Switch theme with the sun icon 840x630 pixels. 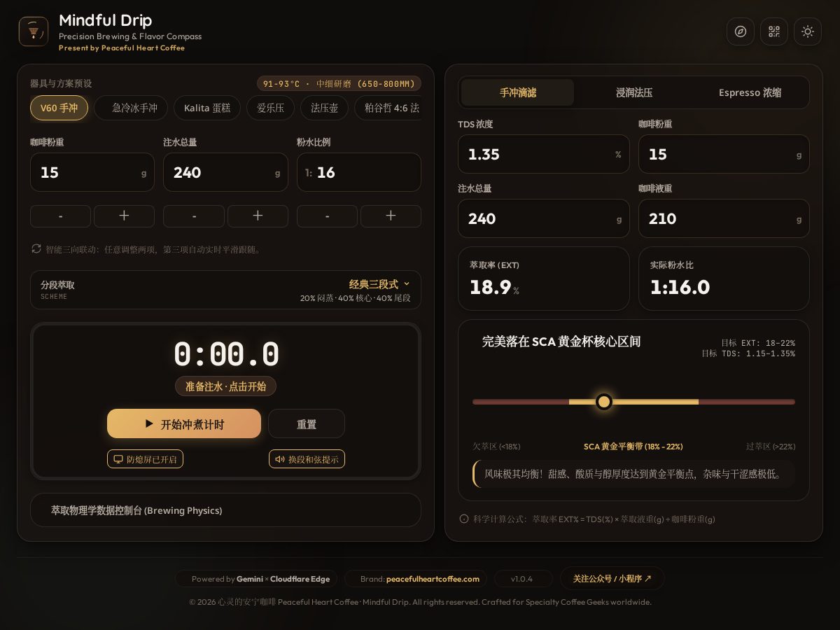coord(808,31)
